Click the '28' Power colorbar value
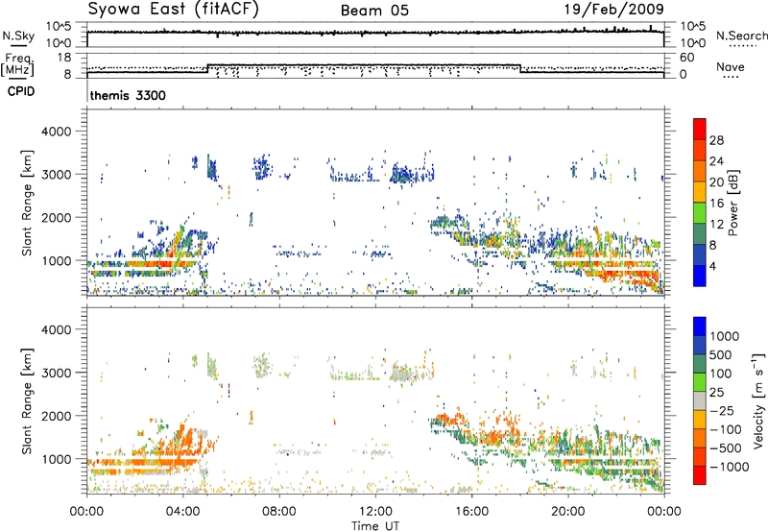Image resolution: width=768 pixels, height=532 pixels. (716, 140)
